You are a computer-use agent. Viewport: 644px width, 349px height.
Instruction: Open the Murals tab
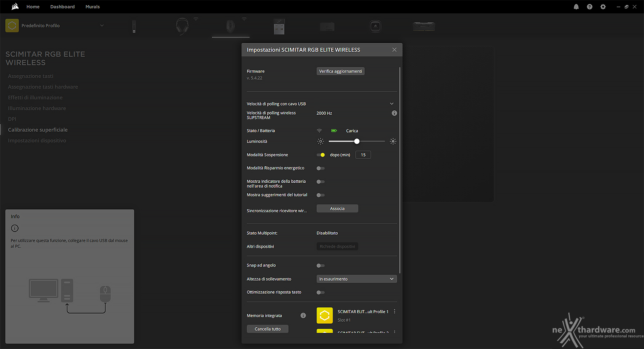click(x=93, y=7)
